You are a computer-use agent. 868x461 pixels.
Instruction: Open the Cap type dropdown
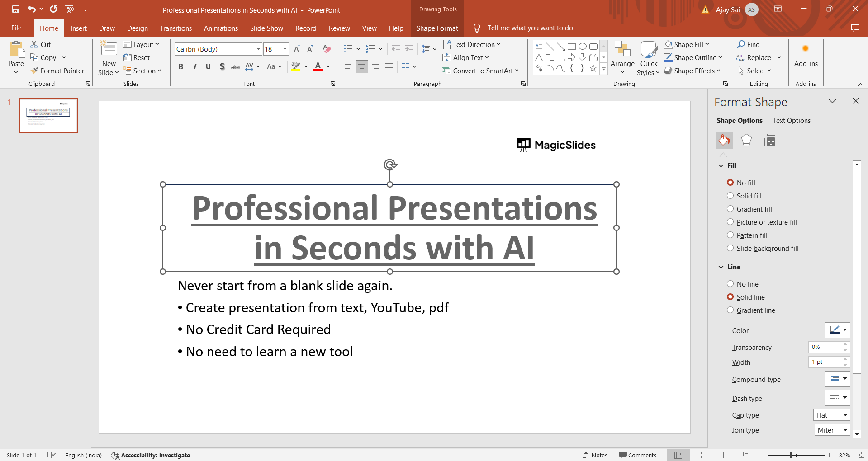coord(831,415)
